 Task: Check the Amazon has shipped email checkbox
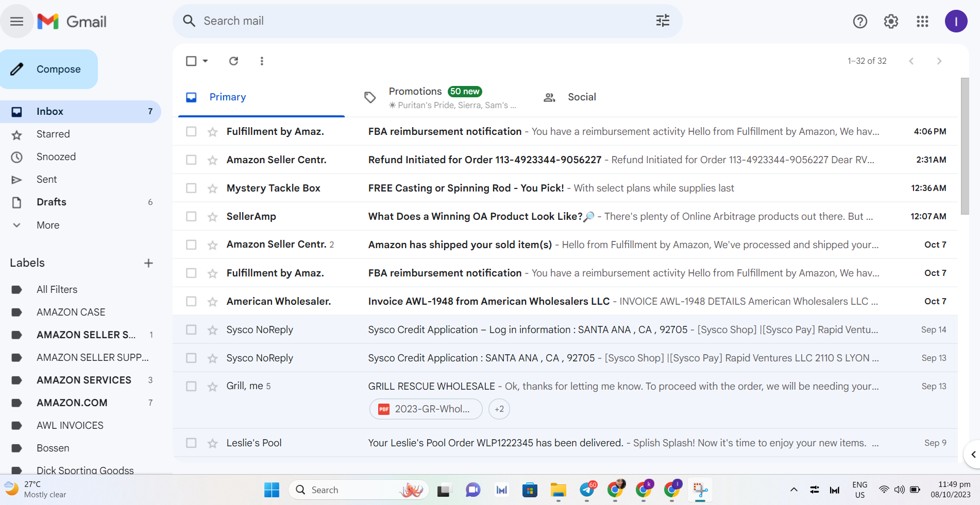click(x=191, y=245)
